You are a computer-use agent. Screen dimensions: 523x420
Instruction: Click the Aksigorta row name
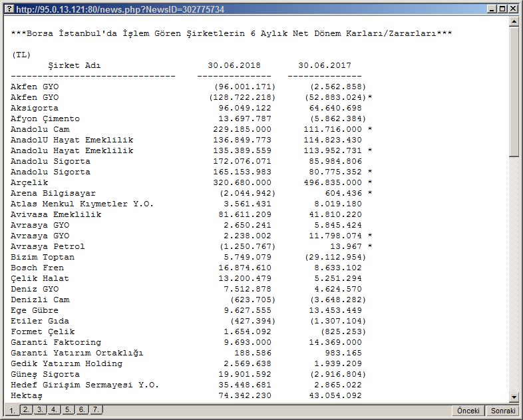(35, 108)
